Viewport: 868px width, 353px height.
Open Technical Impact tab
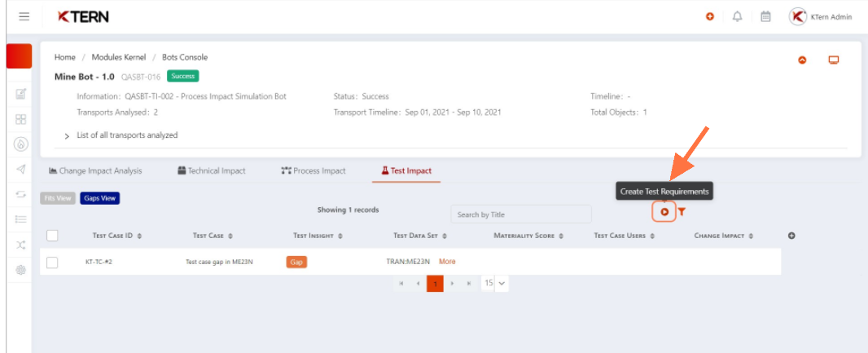click(x=212, y=170)
